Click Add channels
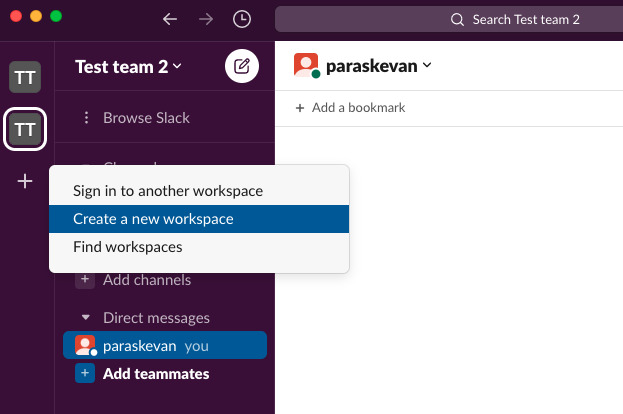Screen dimensions: 623x414 (x=147, y=280)
